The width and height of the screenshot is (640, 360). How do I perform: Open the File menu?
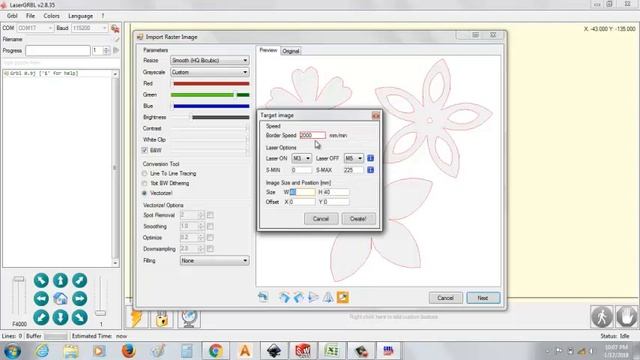31,16
